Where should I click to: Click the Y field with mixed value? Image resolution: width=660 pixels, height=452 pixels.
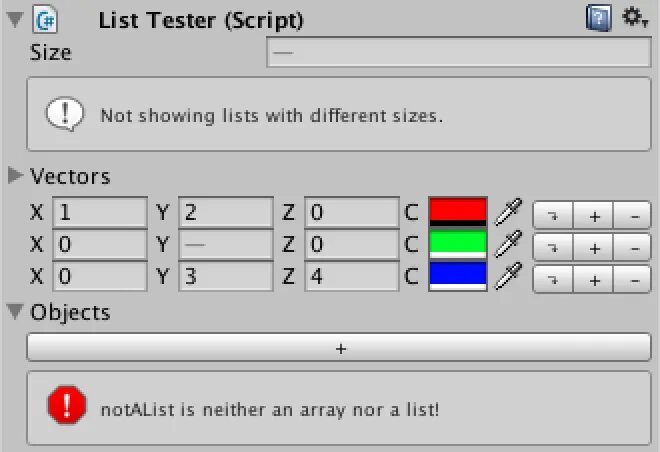[x=226, y=244]
